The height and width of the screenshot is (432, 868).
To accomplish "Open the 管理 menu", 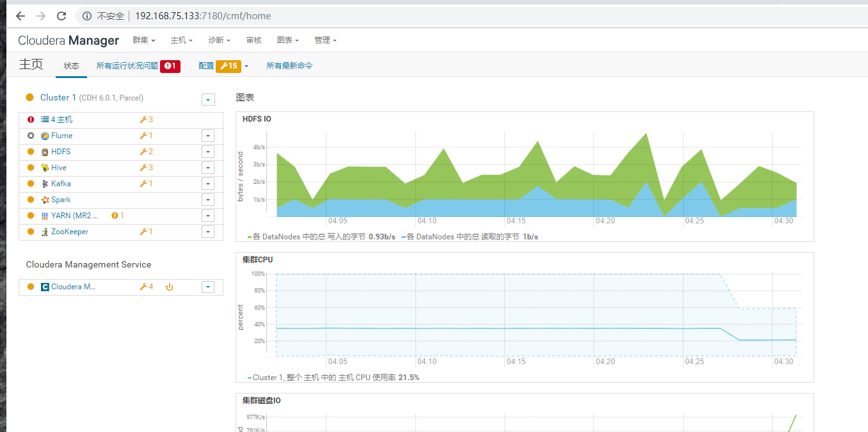I will pyautogui.click(x=326, y=40).
